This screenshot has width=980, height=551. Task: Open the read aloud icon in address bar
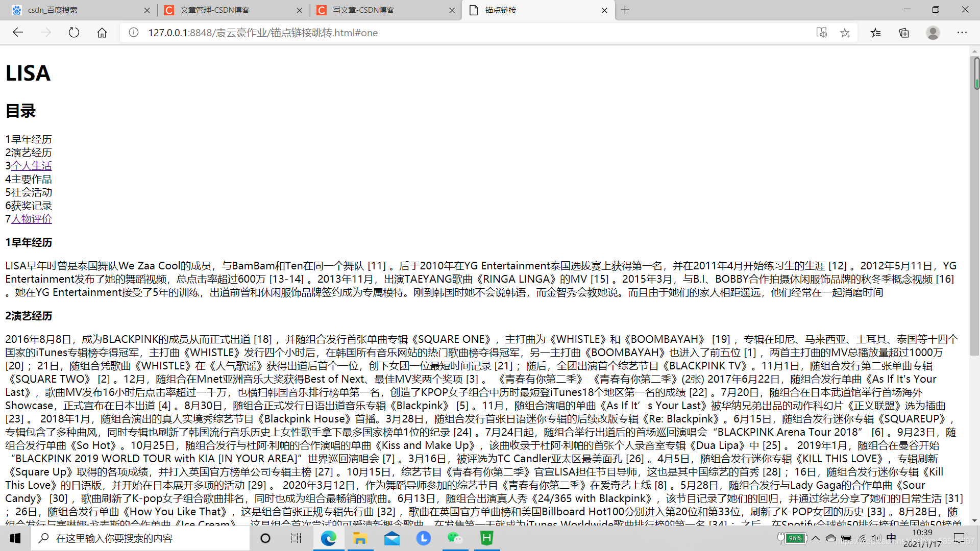821,33
